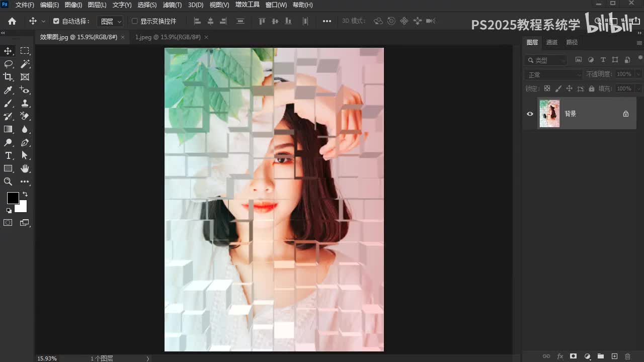Open the 文件(F) menu
The image size is (644, 362).
tap(25, 5)
